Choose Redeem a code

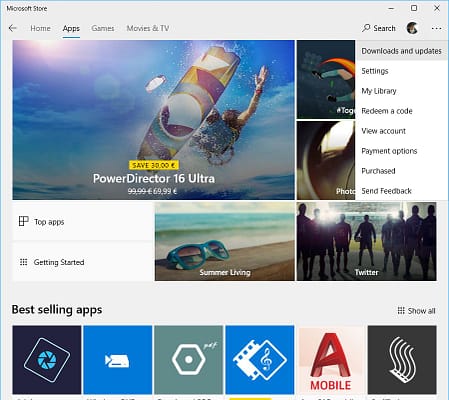(401, 111)
